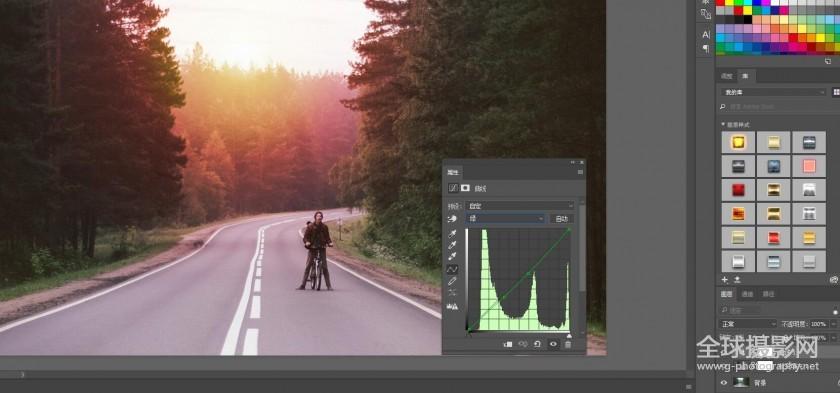This screenshot has width=840, height=393.
Task: Pick the black point eyedropper in Curves
Action: [x=452, y=234]
